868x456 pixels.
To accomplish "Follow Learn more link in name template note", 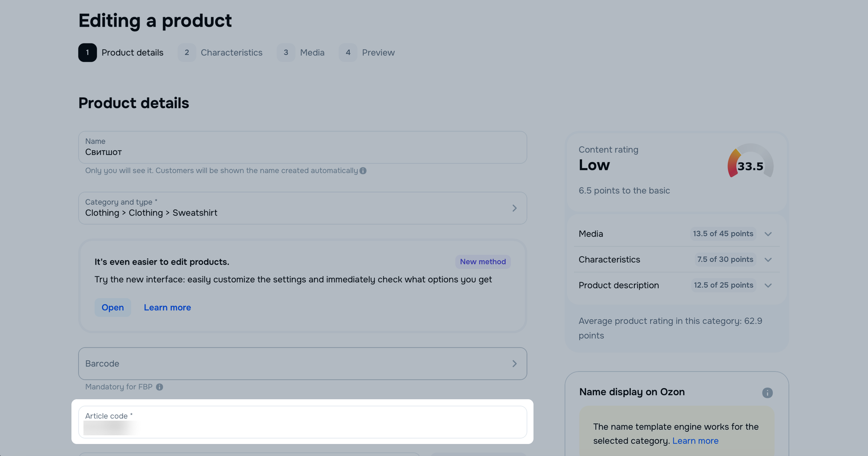I will coord(695,441).
